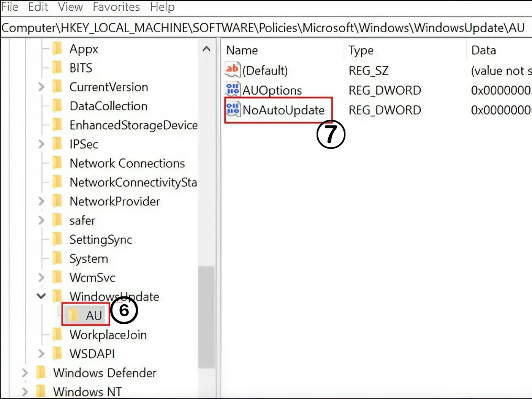Select the AUOptions value name
The width and height of the screenshot is (532, 399).
[x=272, y=90]
